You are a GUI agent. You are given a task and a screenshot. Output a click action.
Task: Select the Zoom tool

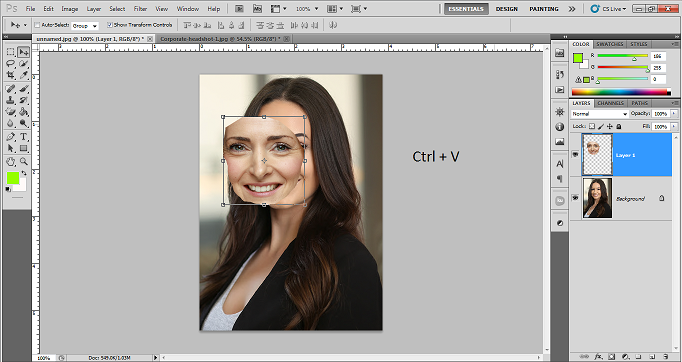pos(23,161)
